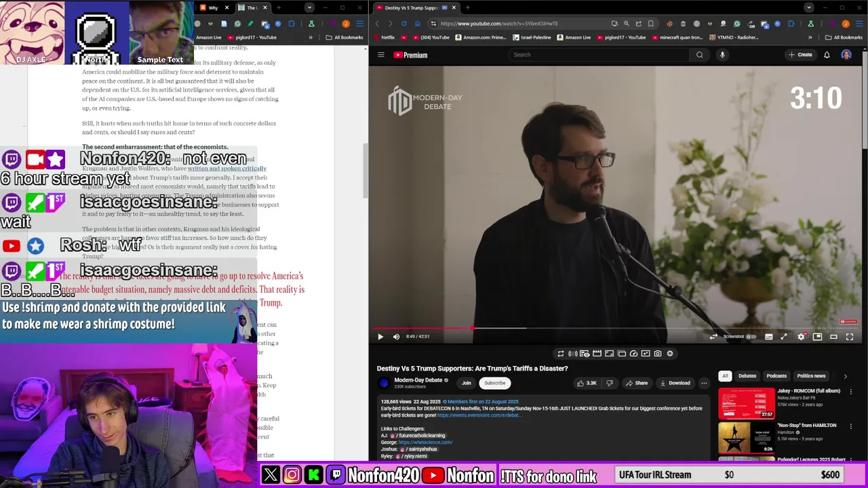The height and width of the screenshot is (488, 868).
Task: Go to YouTube Premium home logo
Action: coord(410,55)
